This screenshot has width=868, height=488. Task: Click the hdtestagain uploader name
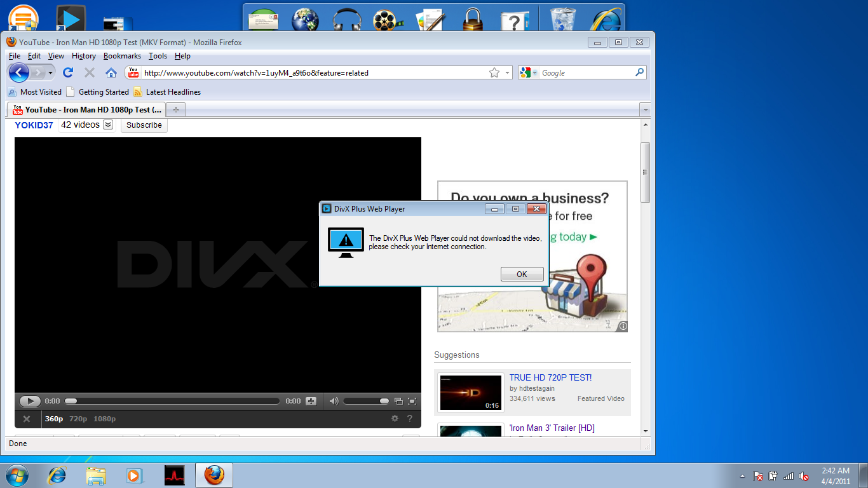536,388
